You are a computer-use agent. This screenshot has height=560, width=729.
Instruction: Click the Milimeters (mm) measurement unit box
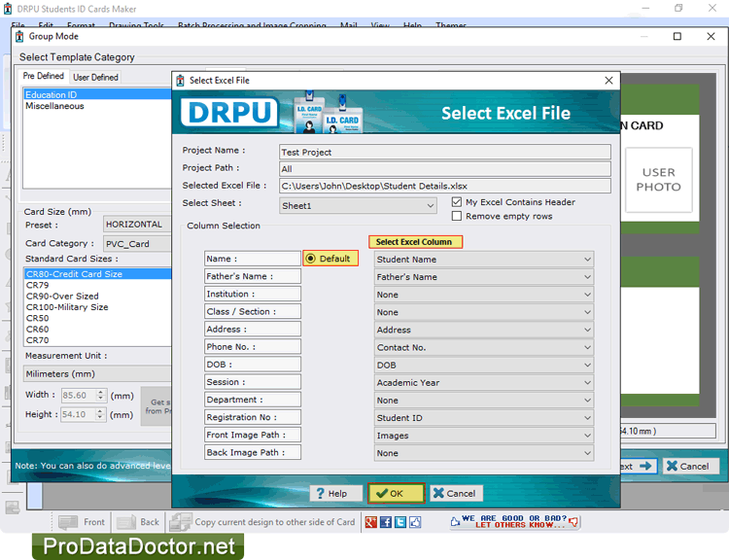97,374
